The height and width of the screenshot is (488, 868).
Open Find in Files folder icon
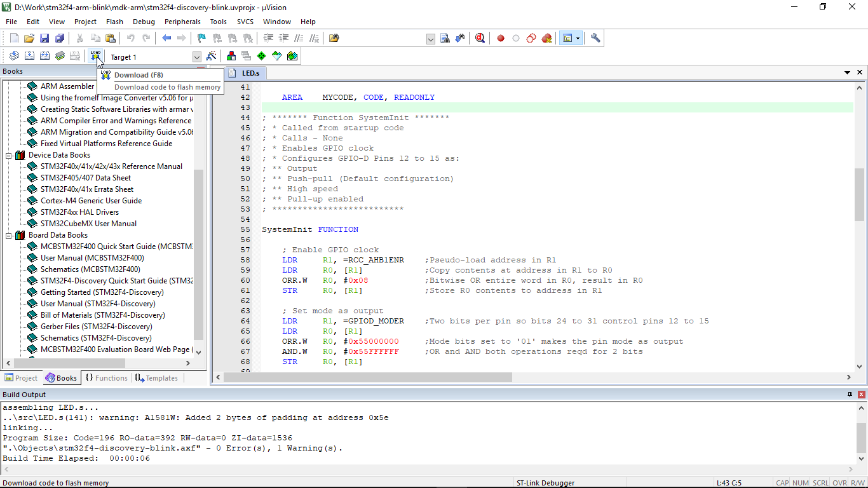point(334,38)
